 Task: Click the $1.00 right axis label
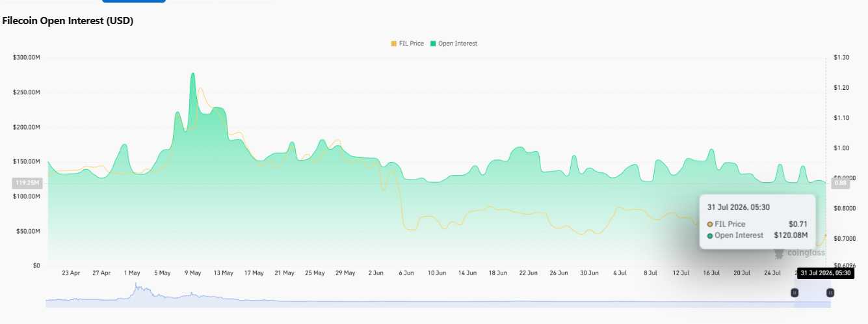[x=841, y=148]
